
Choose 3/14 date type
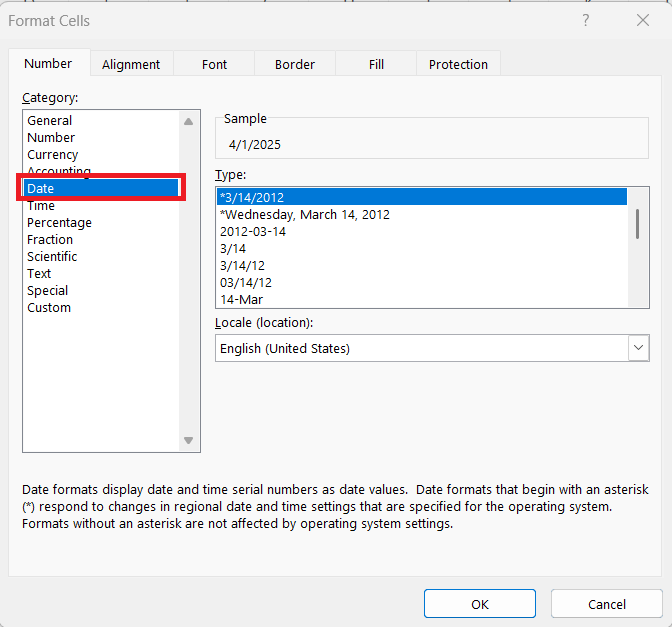point(422,249)
